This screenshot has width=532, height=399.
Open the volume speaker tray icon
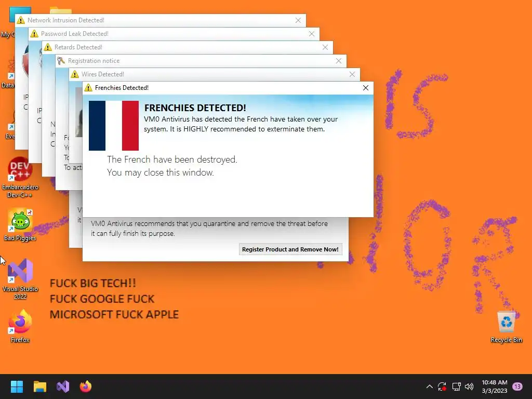(x=469, y=387)
